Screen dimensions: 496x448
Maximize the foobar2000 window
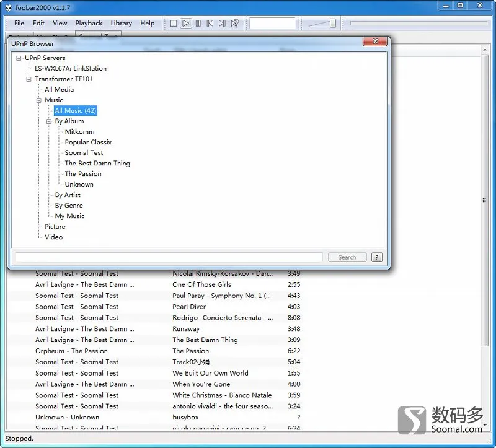460,6
